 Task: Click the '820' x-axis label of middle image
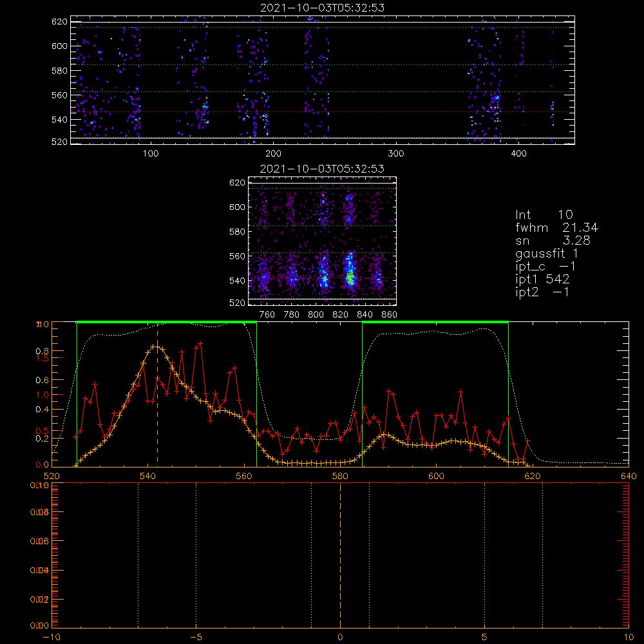point(341,315)
